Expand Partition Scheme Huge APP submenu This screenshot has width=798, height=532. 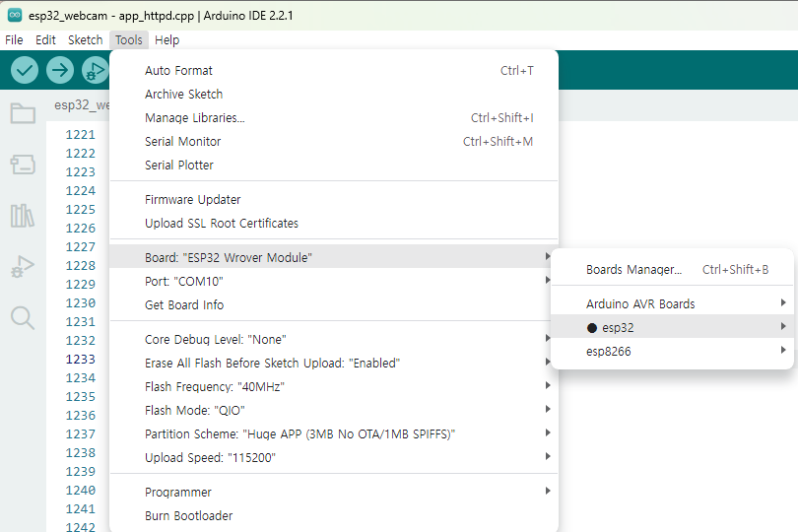[334, 433]
